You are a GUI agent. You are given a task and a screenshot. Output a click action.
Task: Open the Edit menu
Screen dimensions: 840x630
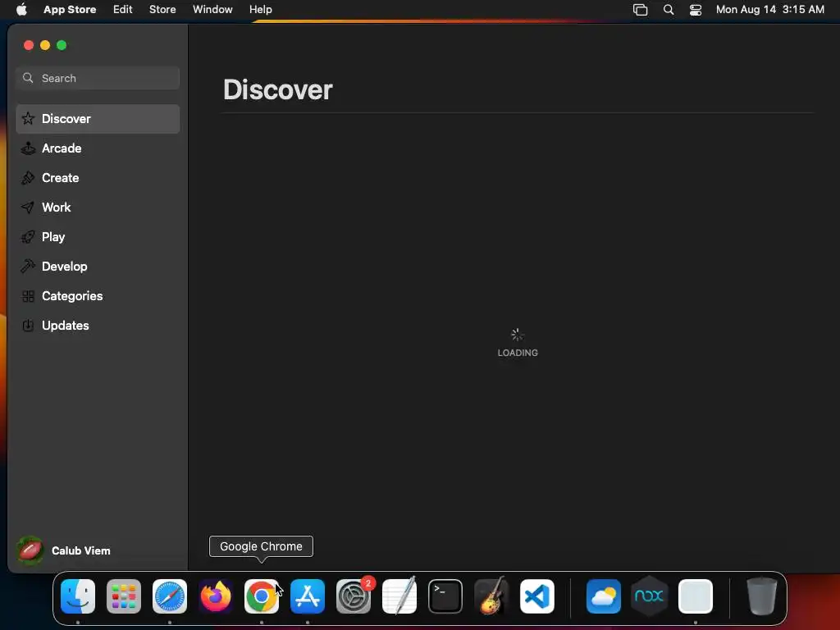123,9
